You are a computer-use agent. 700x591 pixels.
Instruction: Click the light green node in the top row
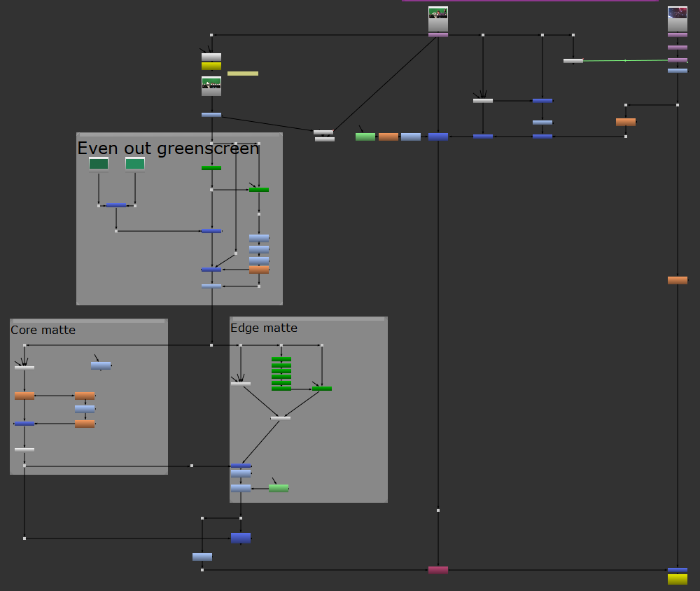(365, 137)
